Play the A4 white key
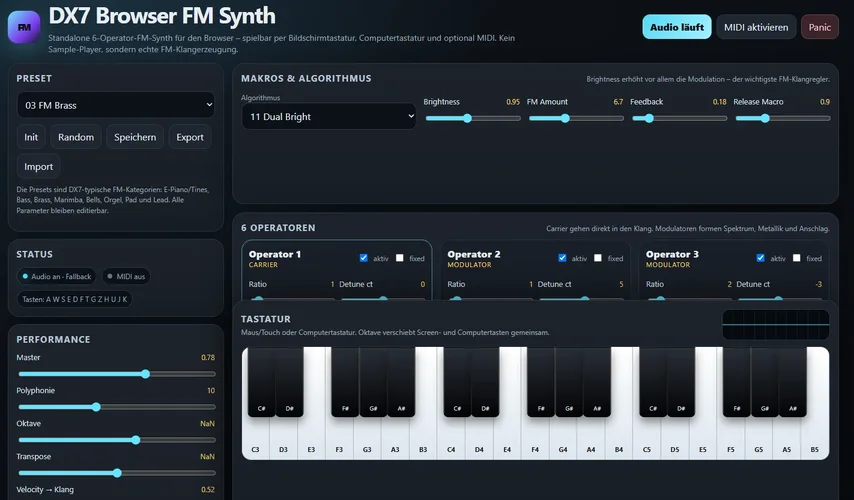 [591, 438]
